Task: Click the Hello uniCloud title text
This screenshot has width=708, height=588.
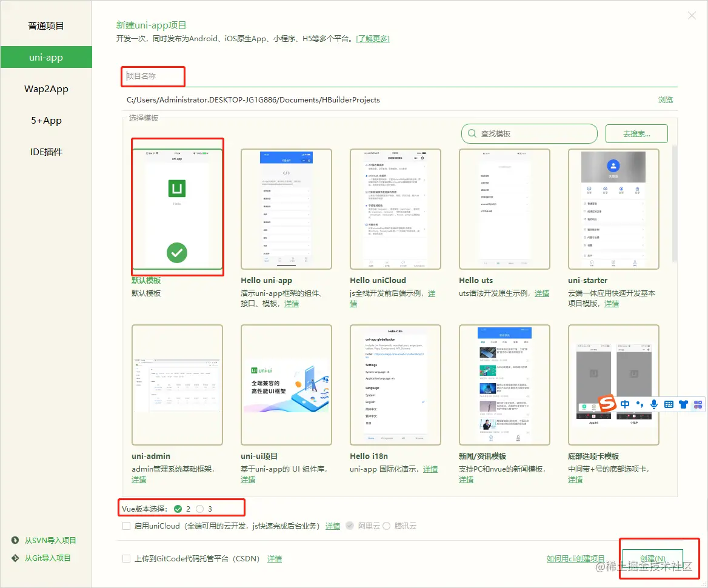Action: (378, 281)
